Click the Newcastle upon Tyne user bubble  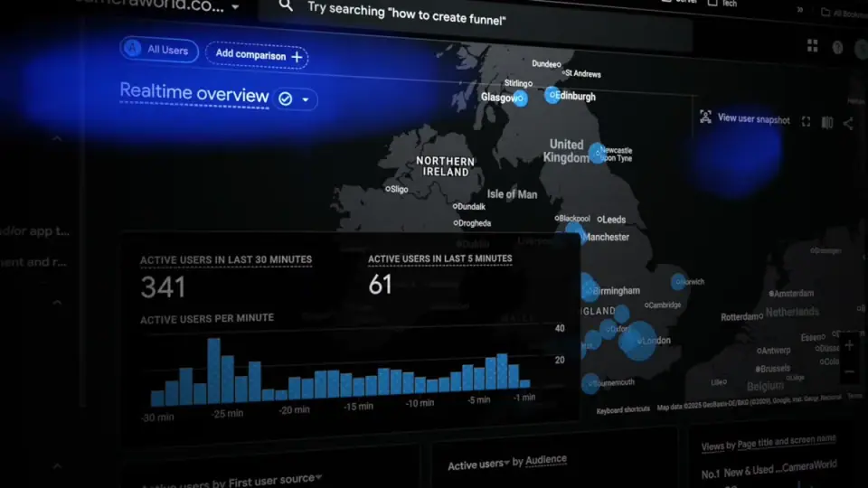point(597,153)
